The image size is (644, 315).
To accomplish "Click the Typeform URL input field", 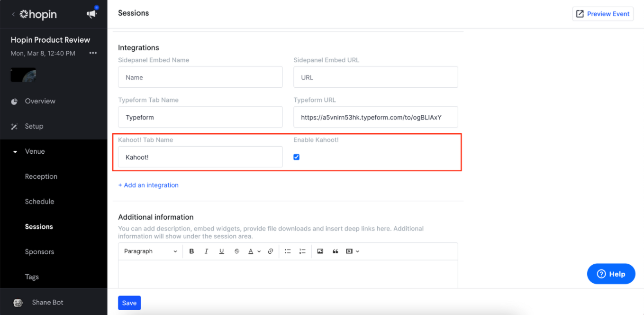I will click(x=375, y=117).
